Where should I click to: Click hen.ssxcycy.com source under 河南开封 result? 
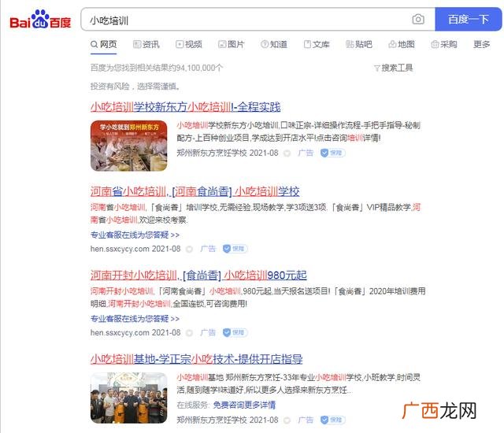120,333
